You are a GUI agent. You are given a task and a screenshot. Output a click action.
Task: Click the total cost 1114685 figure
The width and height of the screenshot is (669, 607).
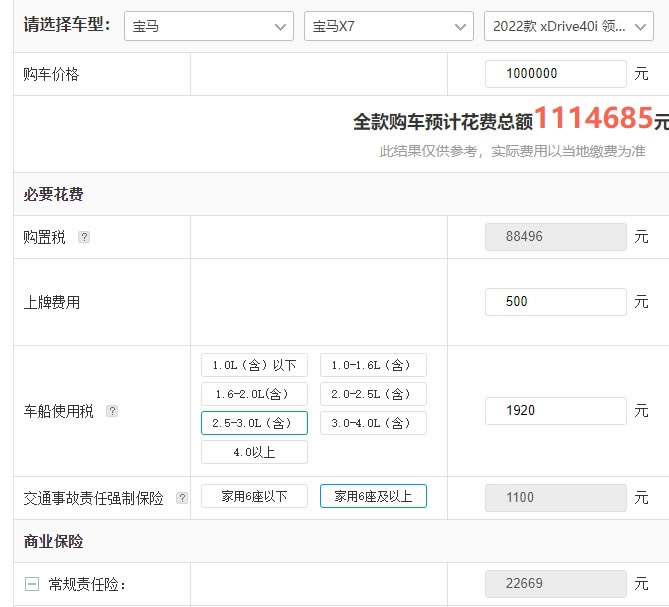pyautogui.click(x=593, y=118)
